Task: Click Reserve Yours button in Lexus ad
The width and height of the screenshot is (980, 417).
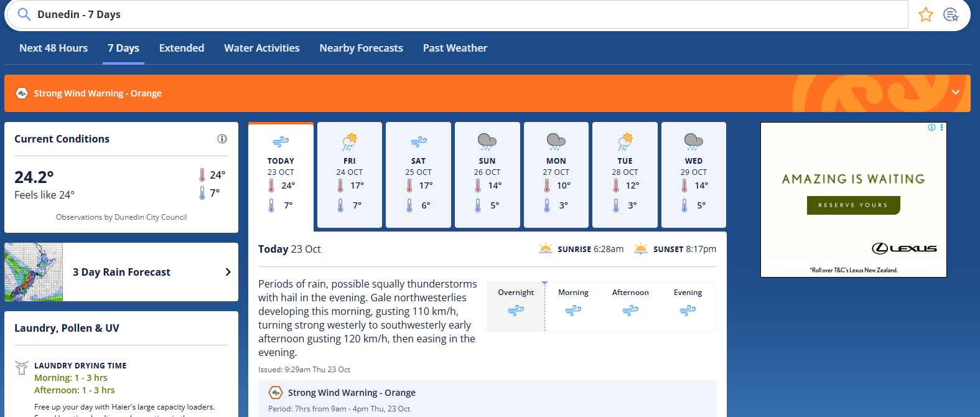Action: click(x=853, y=205)
